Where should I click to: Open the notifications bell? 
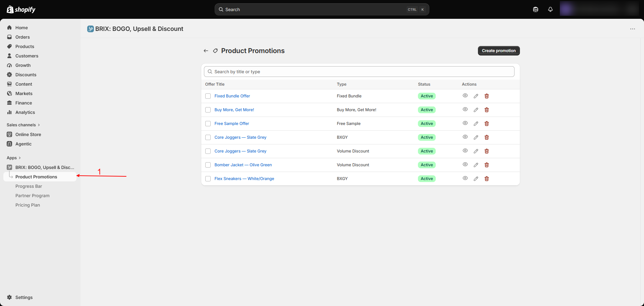tap(550, 9)
